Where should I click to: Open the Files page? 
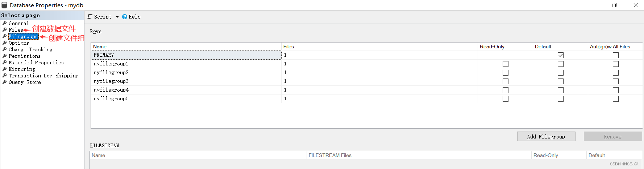pos(16,30)
